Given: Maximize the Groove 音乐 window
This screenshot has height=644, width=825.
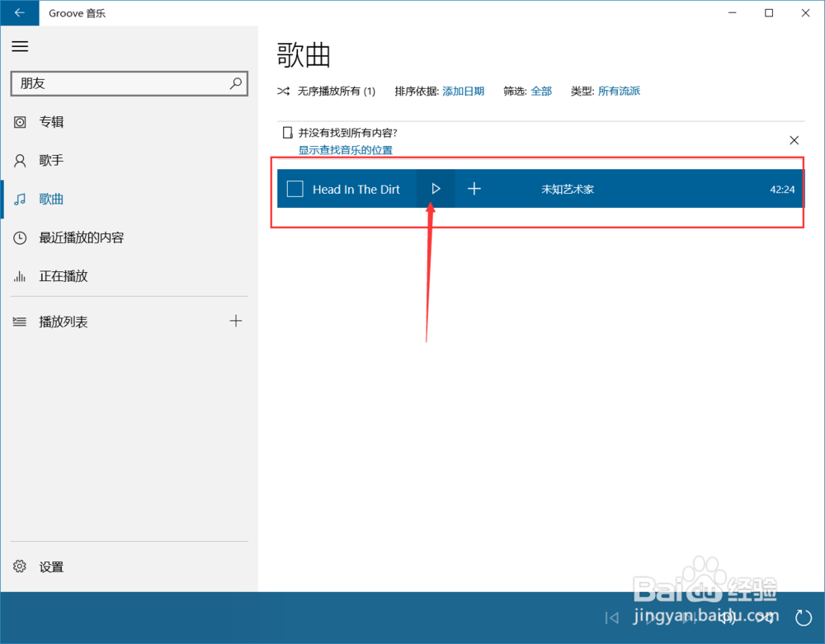Looking at the screenshot, I should 769,12.
